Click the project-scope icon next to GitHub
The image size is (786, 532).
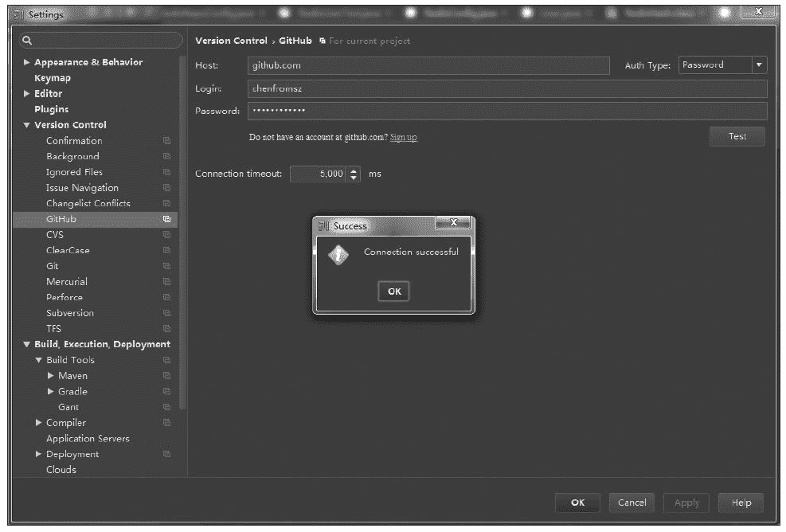[166, 219]
